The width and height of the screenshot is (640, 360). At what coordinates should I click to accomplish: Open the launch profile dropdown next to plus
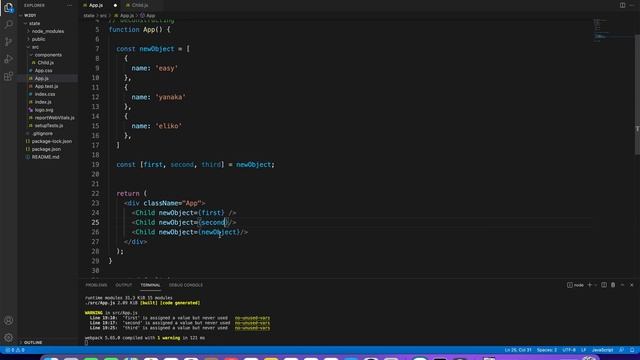point(596,285)
